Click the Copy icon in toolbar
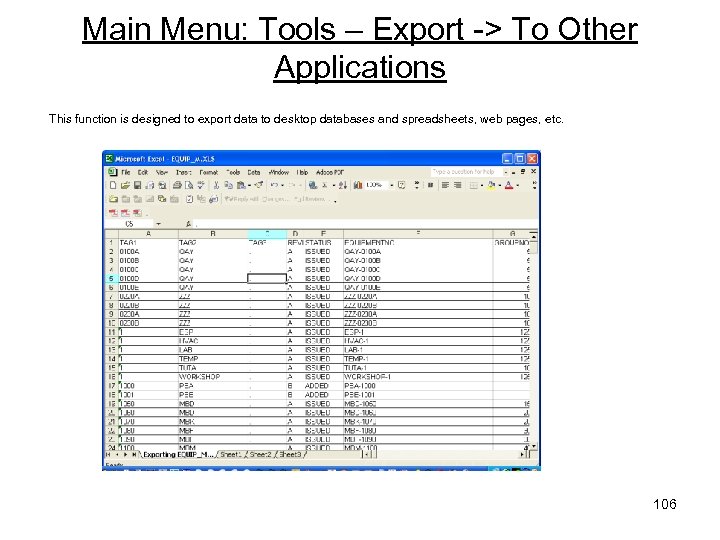720x540 pixels. coord(228,185)
